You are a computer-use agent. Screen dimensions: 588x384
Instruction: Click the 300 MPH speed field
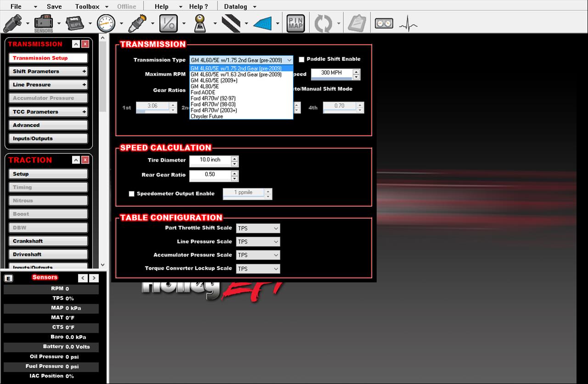[x=331, y=74]
